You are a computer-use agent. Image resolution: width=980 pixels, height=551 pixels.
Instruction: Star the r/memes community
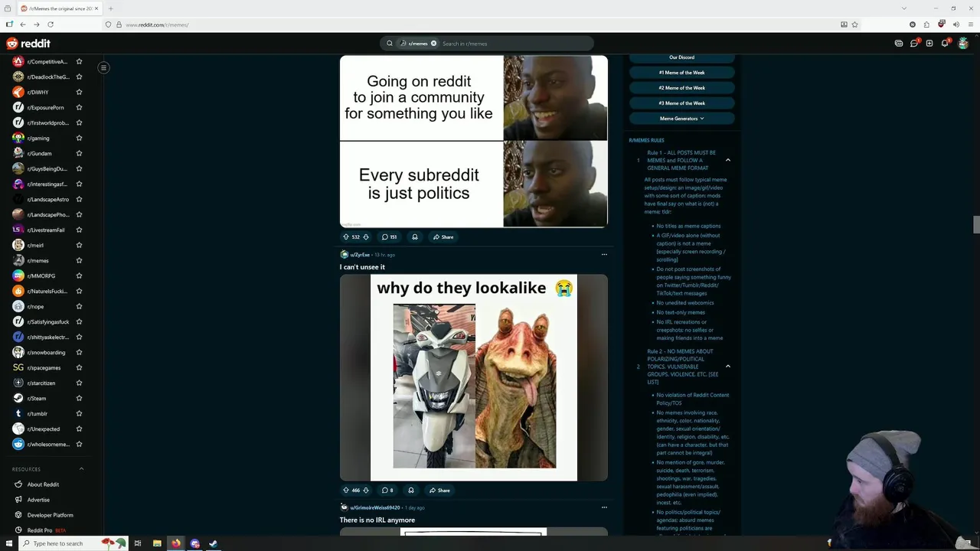(79, 261)
